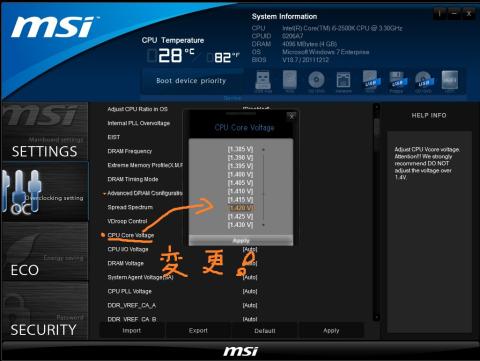Select the USB hard disk boot device icon
Viewport: 480px width, 361px height.
[370, 80]
